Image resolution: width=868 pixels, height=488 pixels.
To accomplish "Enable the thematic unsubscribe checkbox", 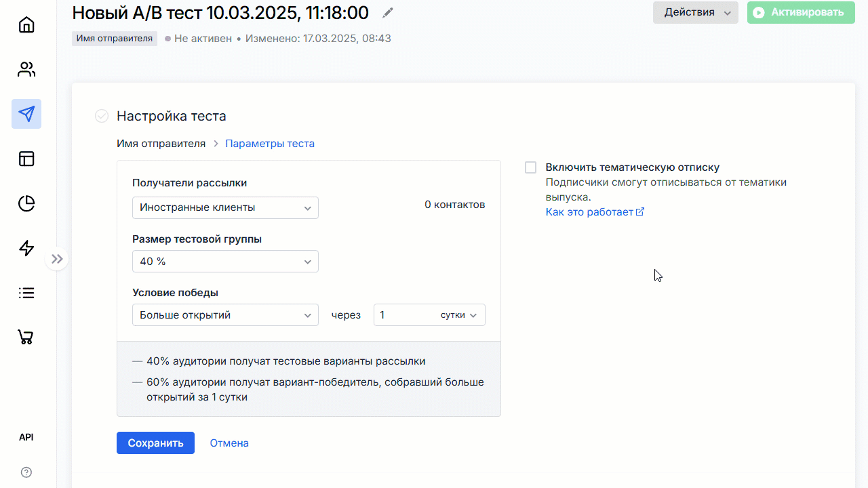I will pyautogui.click(x=530, y=167).
